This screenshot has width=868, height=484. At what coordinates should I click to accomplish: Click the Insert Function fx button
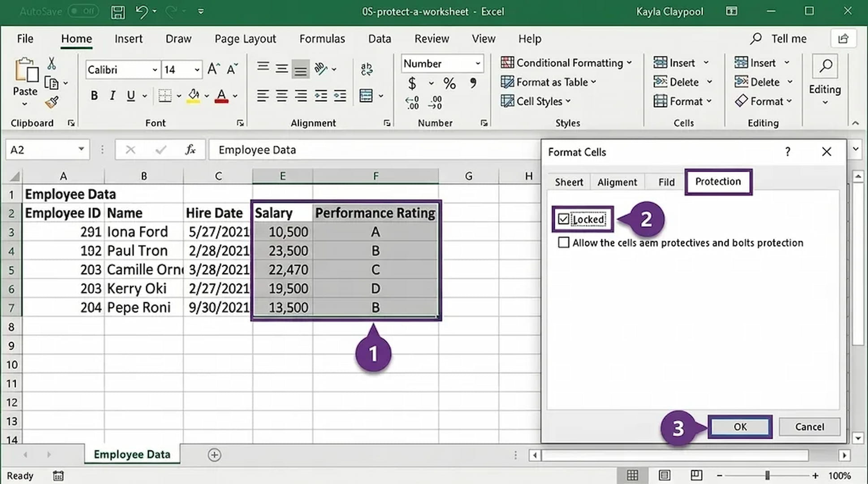190,150
